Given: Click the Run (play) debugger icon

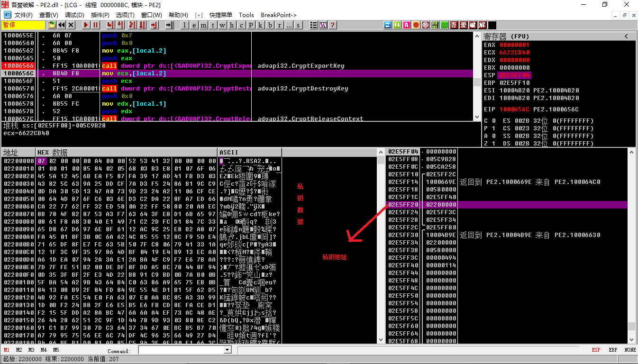Looking at the screenshot, I should (x=86, y=25).
